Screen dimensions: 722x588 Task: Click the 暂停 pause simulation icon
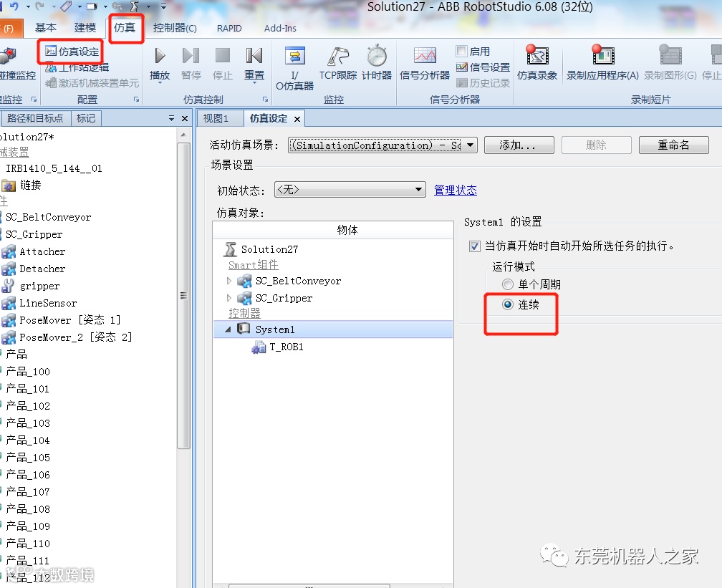[191, 56]
